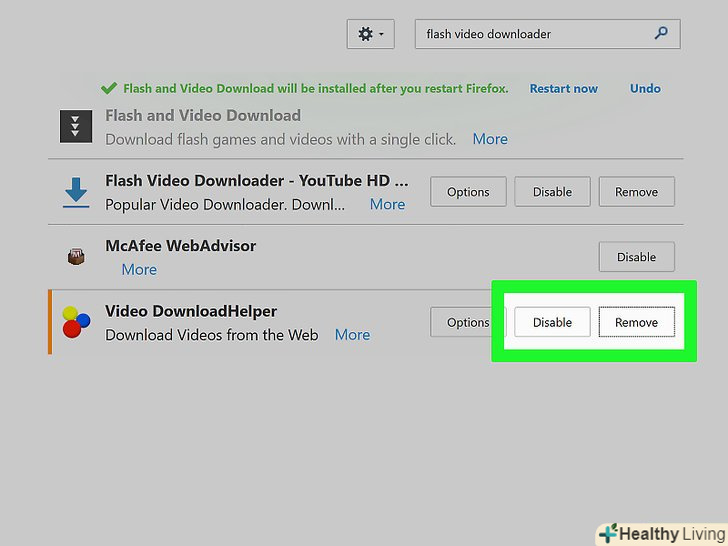
Task: Open Options for Flash Video Downloader
Action: (x=468, y=192)
